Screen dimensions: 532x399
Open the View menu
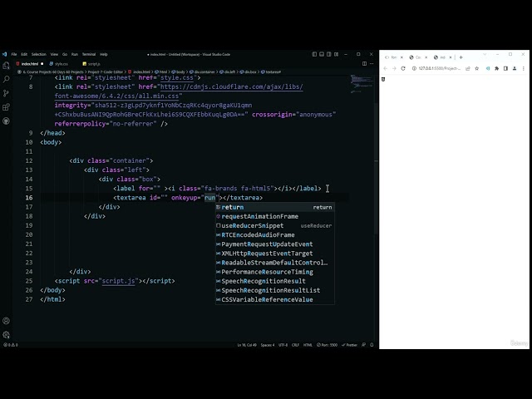tap(54, 54)
